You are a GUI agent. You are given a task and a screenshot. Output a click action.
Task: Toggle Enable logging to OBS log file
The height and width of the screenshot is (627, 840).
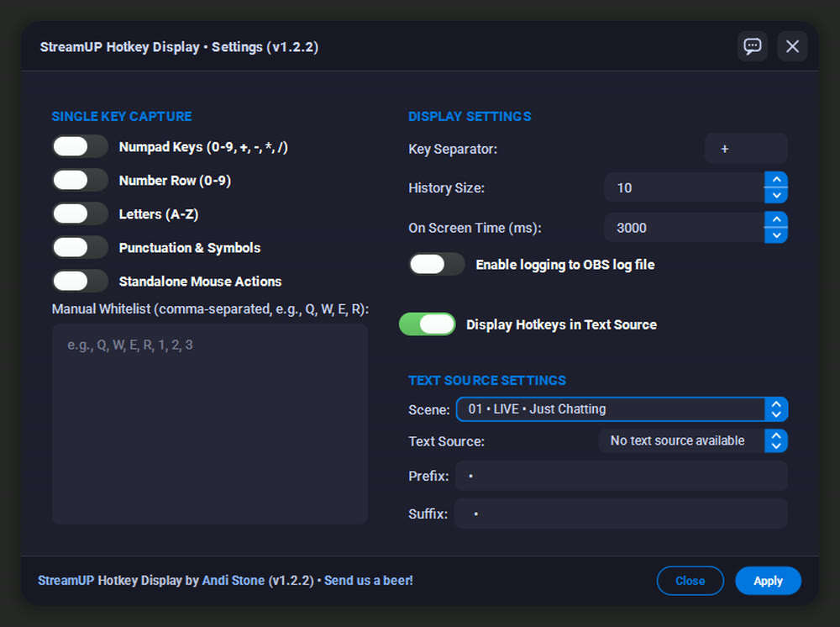click(x=437, y=264)
